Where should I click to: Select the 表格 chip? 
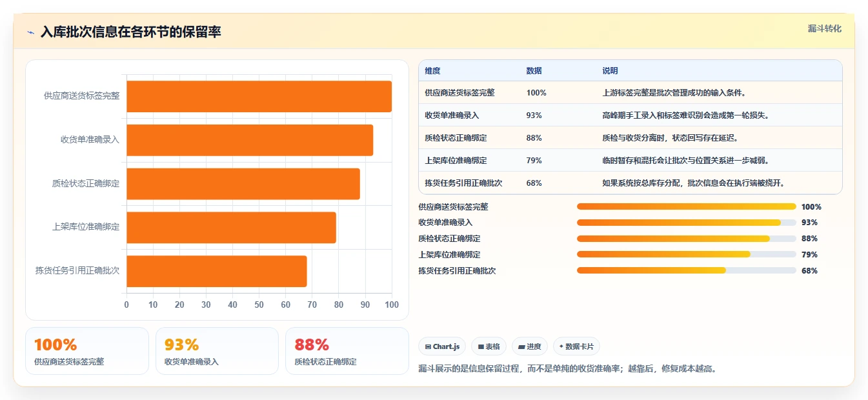click(489, 346)
